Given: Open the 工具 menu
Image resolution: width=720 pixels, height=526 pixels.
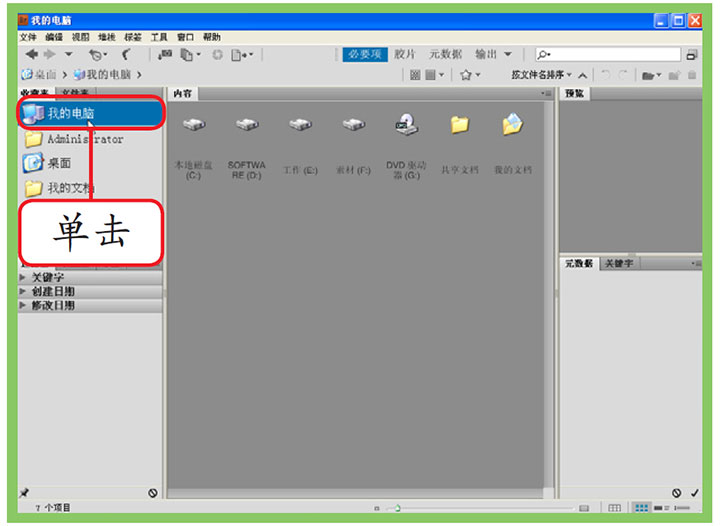Looking at the screenshot, I should pyautogui.click(x=159, y=37).
